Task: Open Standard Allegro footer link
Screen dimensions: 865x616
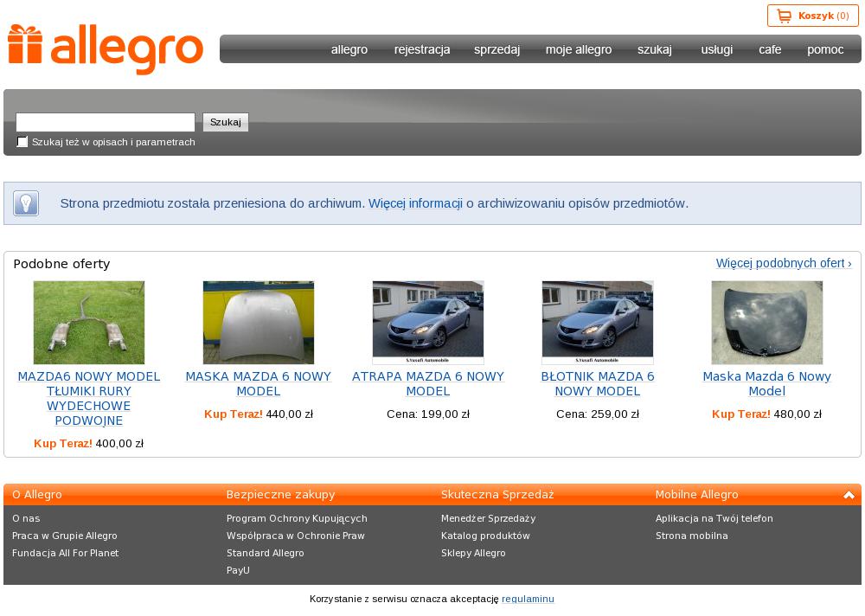Action: click(266, 553)
